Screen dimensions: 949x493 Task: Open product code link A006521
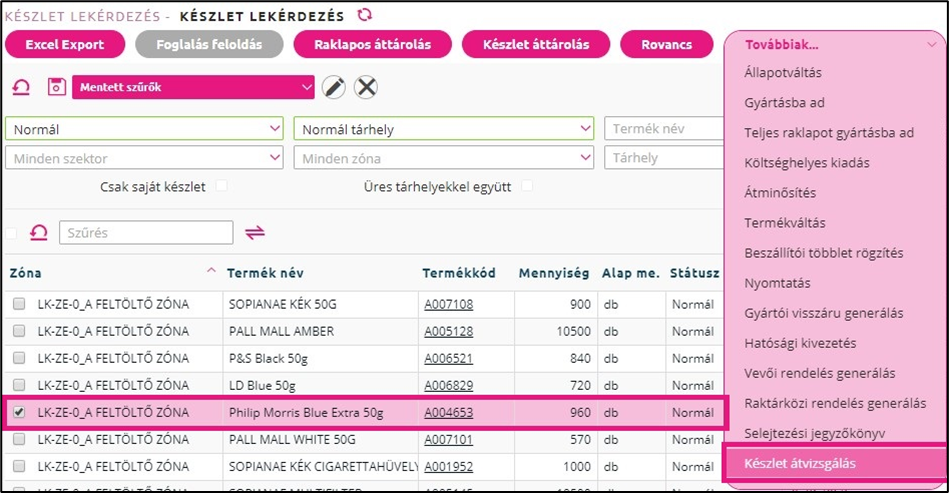click(448, 359)
